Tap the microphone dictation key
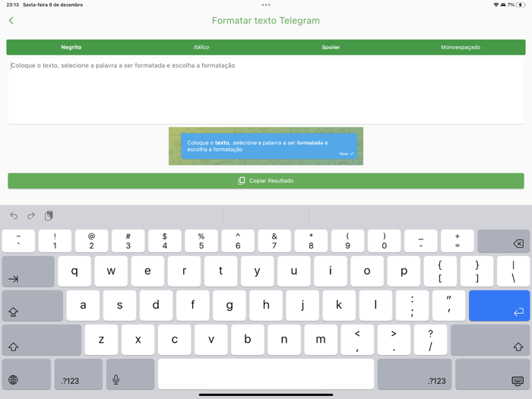Viewport: 532px width, 399px height. [x=130, y=374]
